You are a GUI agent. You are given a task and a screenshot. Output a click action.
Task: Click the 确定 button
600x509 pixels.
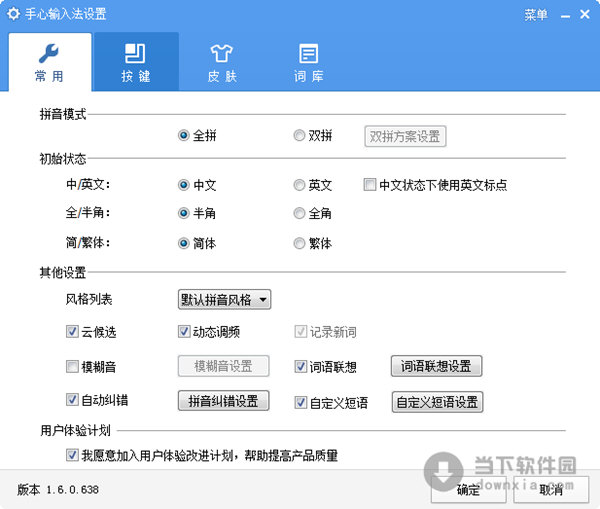point(469,489)
